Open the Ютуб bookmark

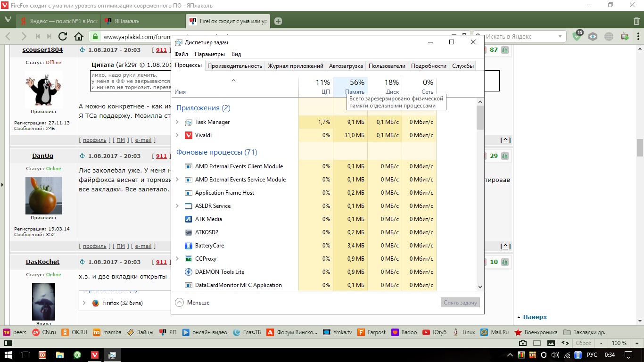435,332
